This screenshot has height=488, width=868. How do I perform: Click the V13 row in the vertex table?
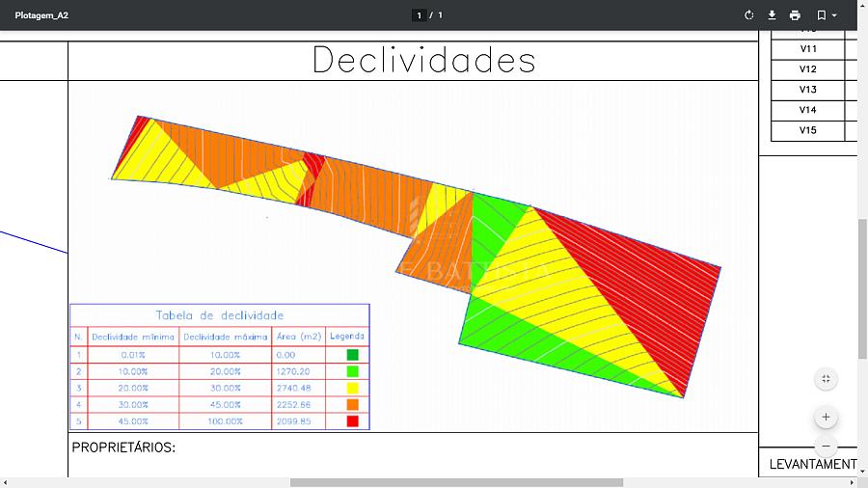pos(808,90)
